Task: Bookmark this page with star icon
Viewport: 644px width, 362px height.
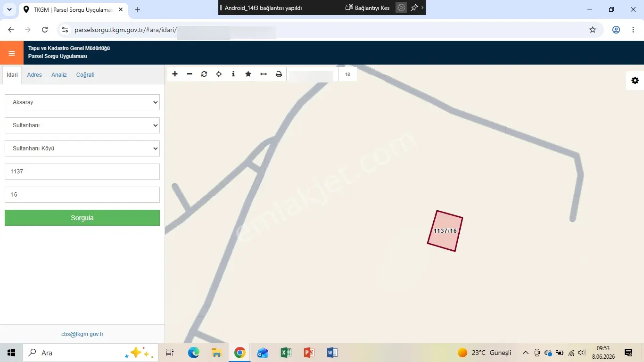Action: tap(593, 30)
